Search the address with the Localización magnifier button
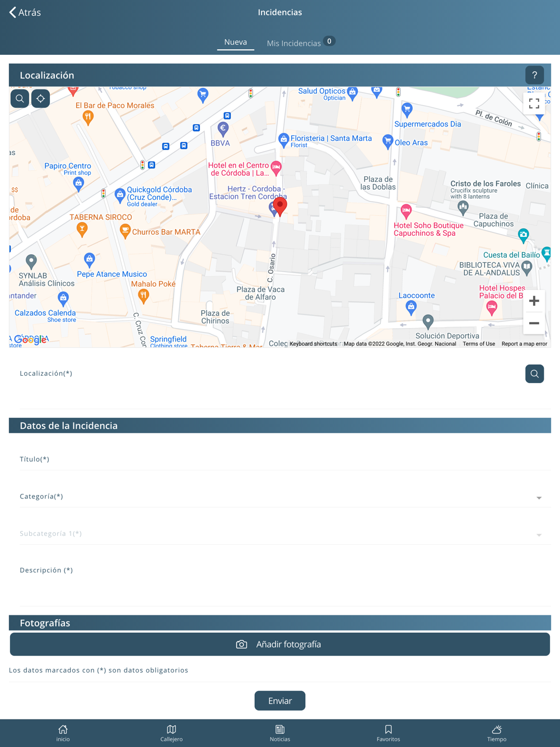The width and height of the screenshot is (560, 747). pos(534,373)
